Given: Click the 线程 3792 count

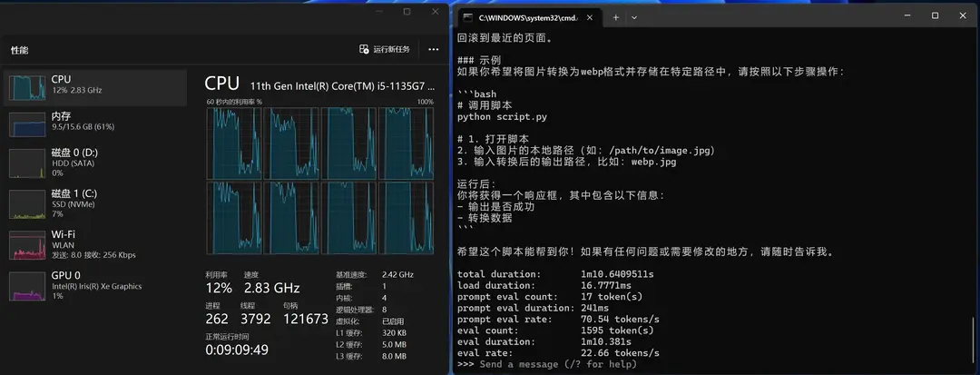Looking at the screenshot, I should point(255,319).
